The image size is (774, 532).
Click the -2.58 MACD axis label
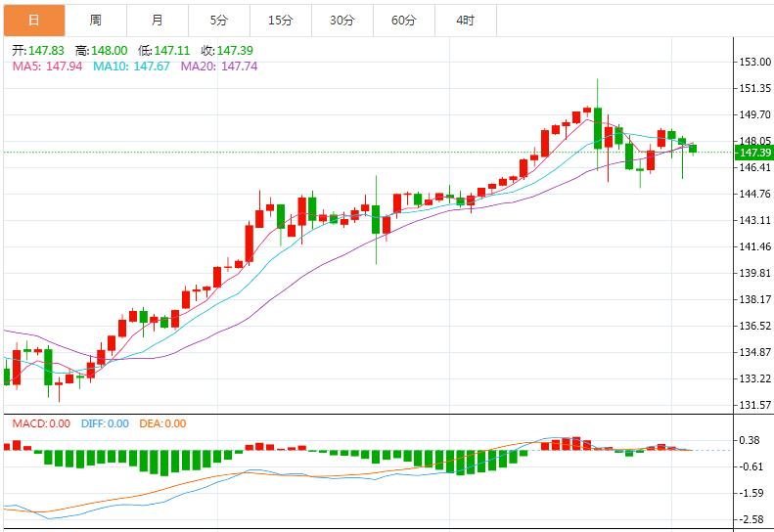(751, 519)
